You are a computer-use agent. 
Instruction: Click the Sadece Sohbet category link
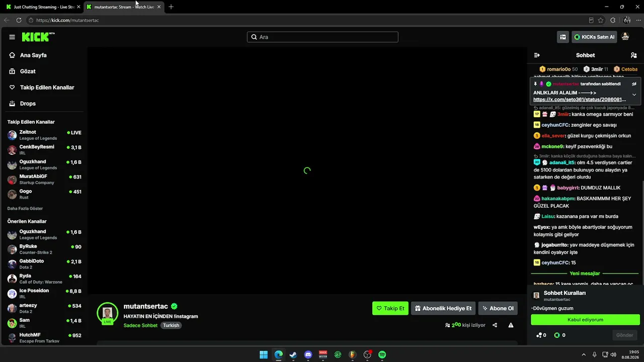(x=140, y=325)
